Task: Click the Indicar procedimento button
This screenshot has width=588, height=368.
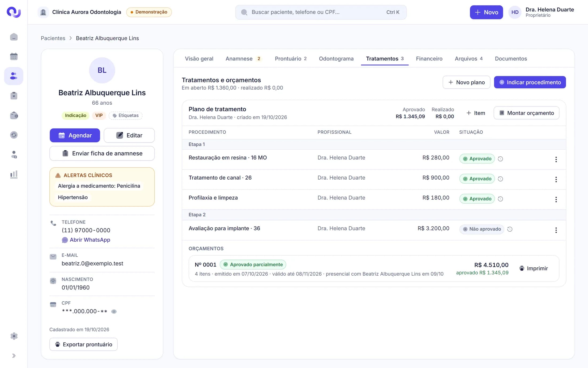Action: click(x=530, y=82)
